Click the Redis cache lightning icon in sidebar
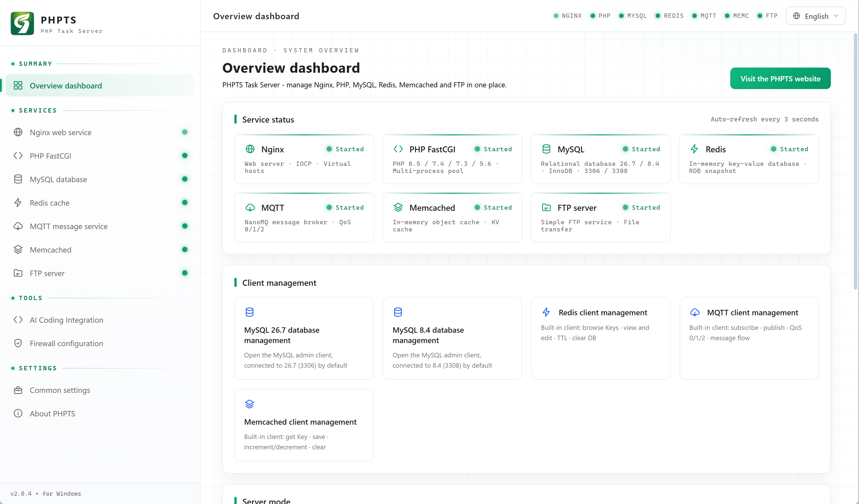The width and height of the screenshot is (859, 504). click(x=18, y=202)
